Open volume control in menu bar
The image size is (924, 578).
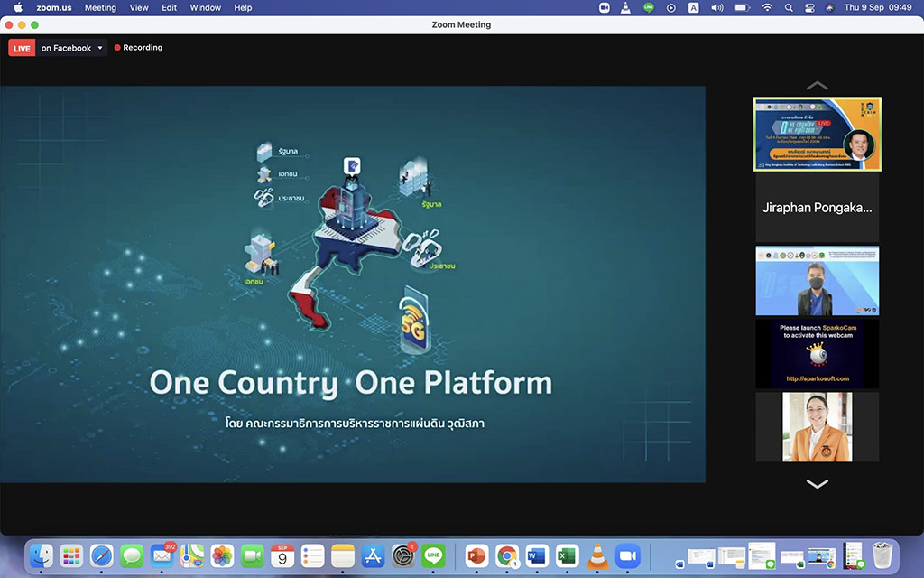[x=716, y=7]
